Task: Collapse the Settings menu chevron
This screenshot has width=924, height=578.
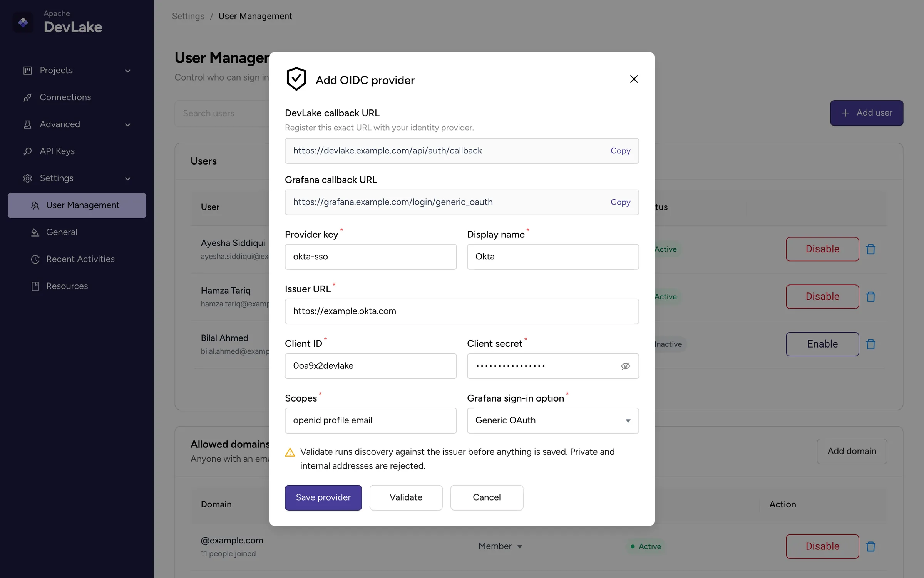Action: 128,179
